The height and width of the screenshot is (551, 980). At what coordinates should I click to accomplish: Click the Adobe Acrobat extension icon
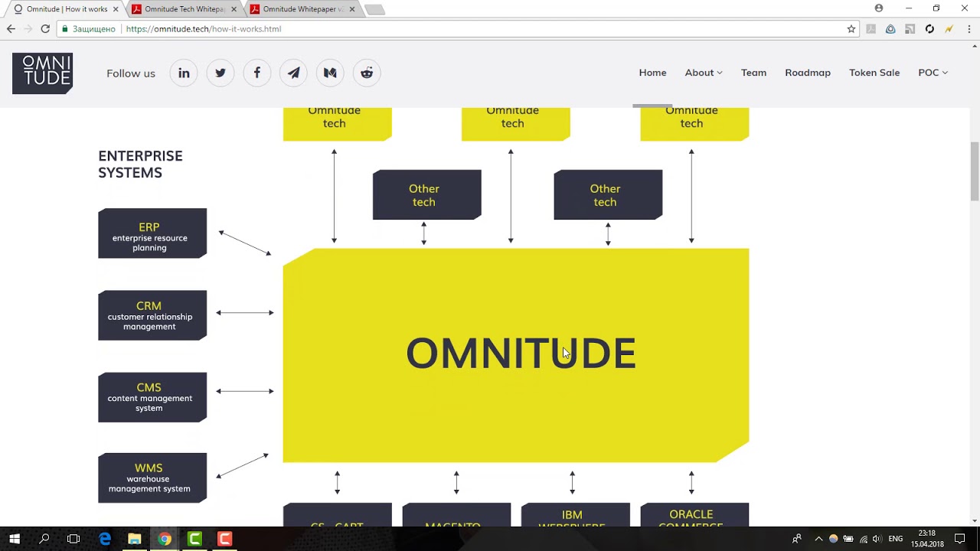[x=871, y=29]
